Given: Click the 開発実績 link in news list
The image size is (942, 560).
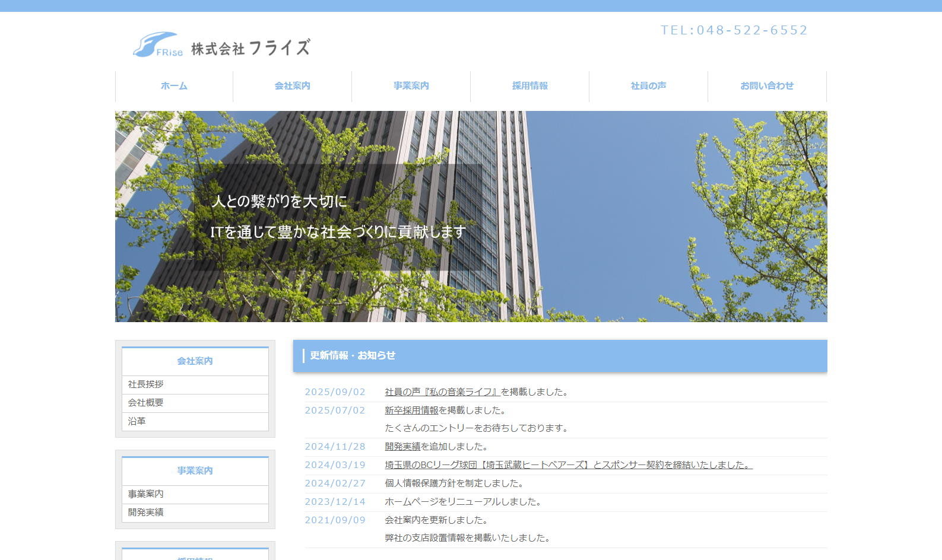Looking at the screenshot, I should pos(402,447).
